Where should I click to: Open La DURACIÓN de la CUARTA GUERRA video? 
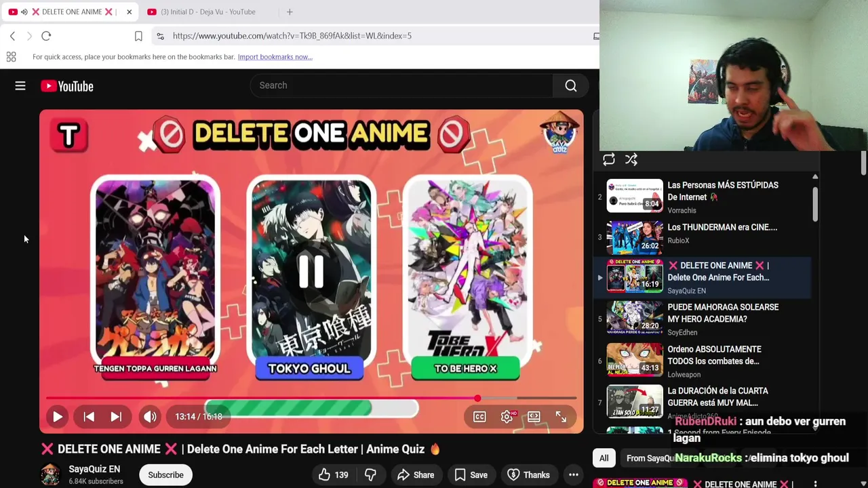click(702, 403)
